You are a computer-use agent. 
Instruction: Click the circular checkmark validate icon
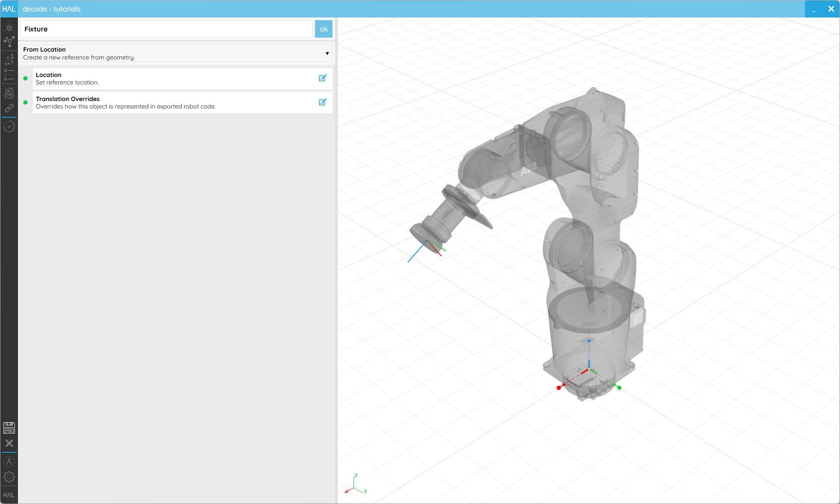(x=9, y=126)
